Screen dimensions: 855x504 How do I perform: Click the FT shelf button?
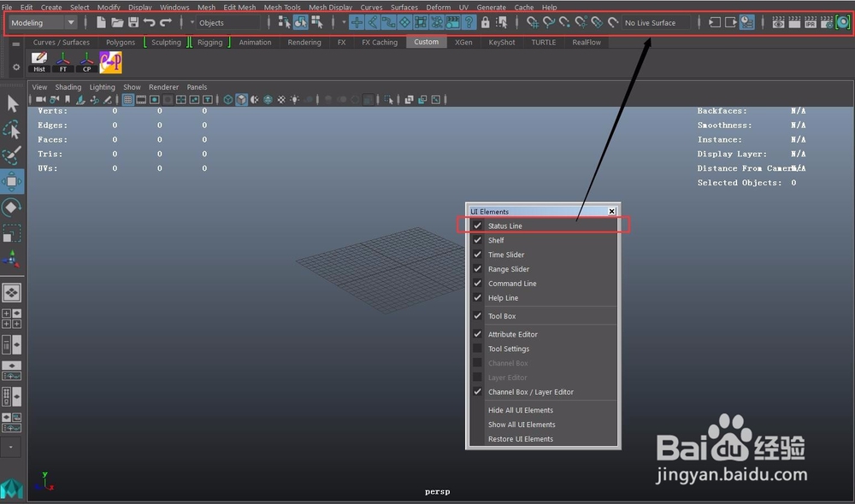pyautogui.click(x=63, y=62)
